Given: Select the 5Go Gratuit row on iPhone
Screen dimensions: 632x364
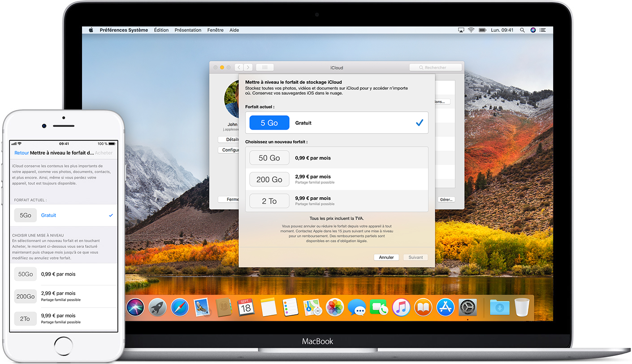Looking at the screenshot, I should click(64, 215).
